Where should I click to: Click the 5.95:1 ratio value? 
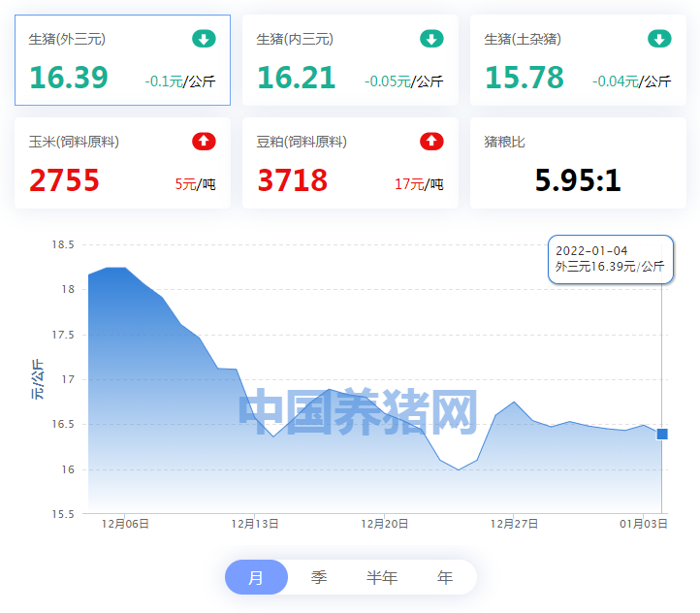click(x=578, y=180)
